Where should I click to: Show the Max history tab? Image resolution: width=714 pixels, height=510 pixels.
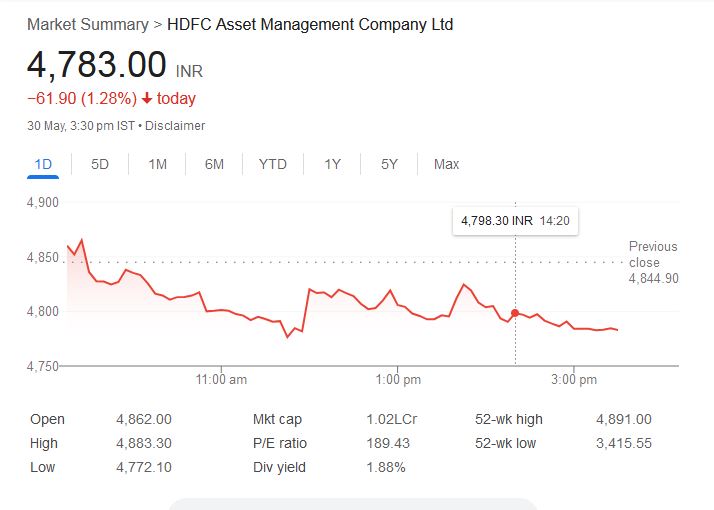tap(446, 164)
